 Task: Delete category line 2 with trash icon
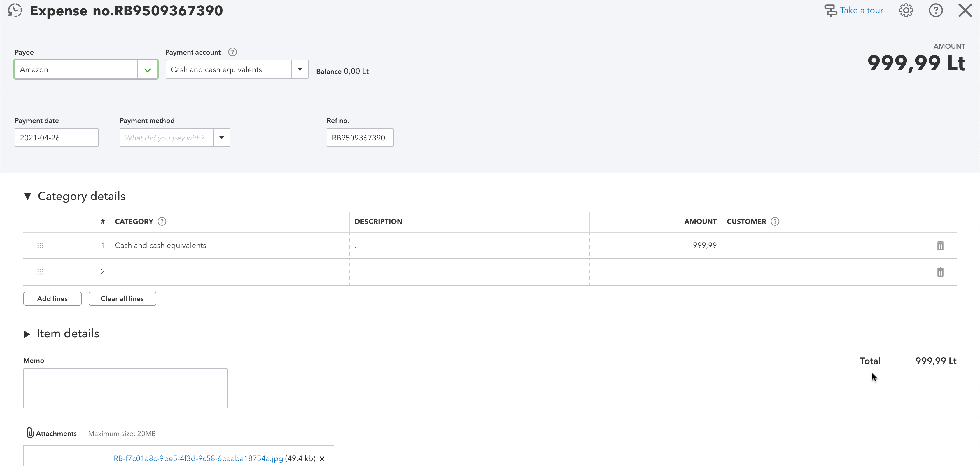(940, 272)
